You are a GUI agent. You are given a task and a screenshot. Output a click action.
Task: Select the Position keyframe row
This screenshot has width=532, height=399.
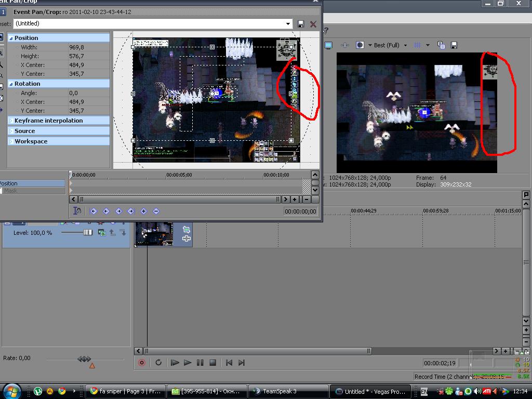pyautogui.click(x=33, y=183)
